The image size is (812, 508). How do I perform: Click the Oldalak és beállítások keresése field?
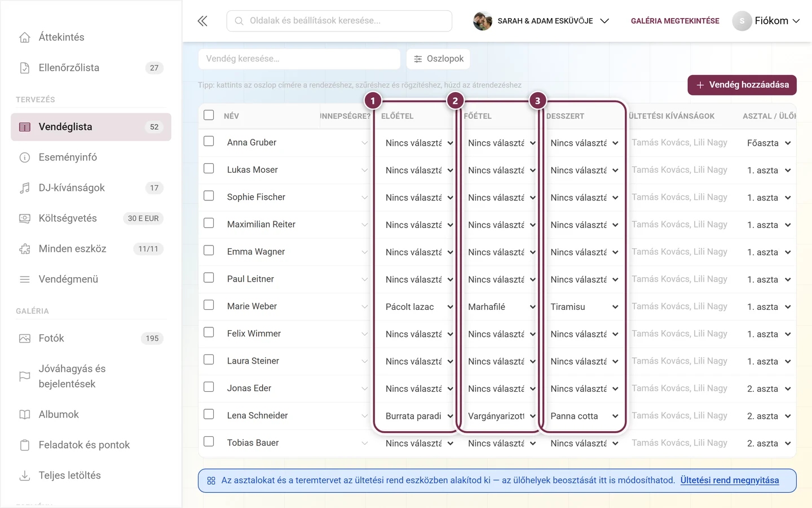(339, 21)
